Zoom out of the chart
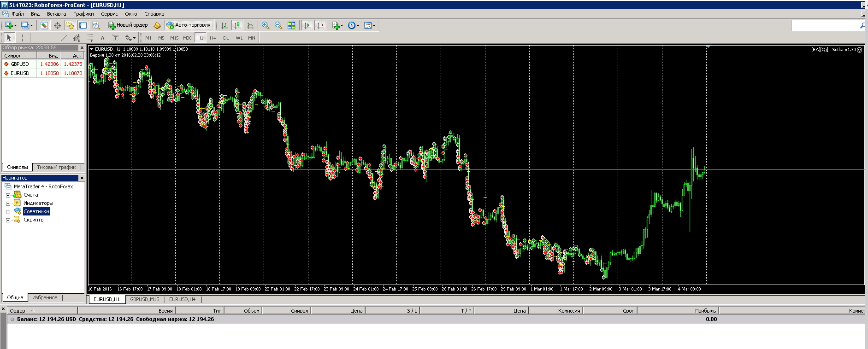 coord(278,25)
